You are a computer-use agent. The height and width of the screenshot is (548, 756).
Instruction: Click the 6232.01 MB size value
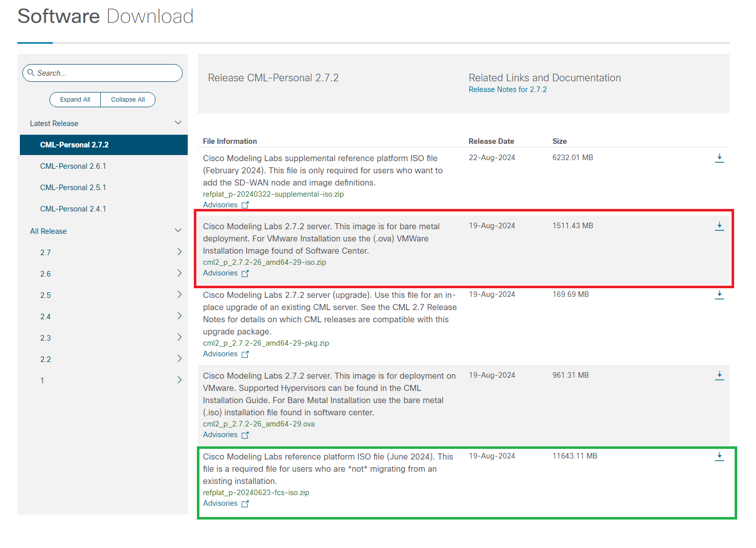[x=573, y=158]
